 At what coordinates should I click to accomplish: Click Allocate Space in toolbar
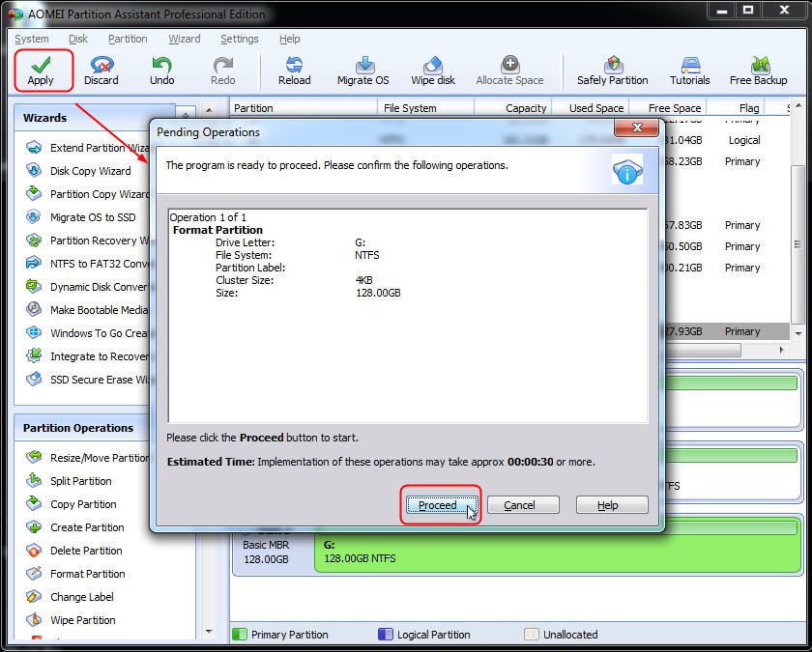[x=509, y=71]
